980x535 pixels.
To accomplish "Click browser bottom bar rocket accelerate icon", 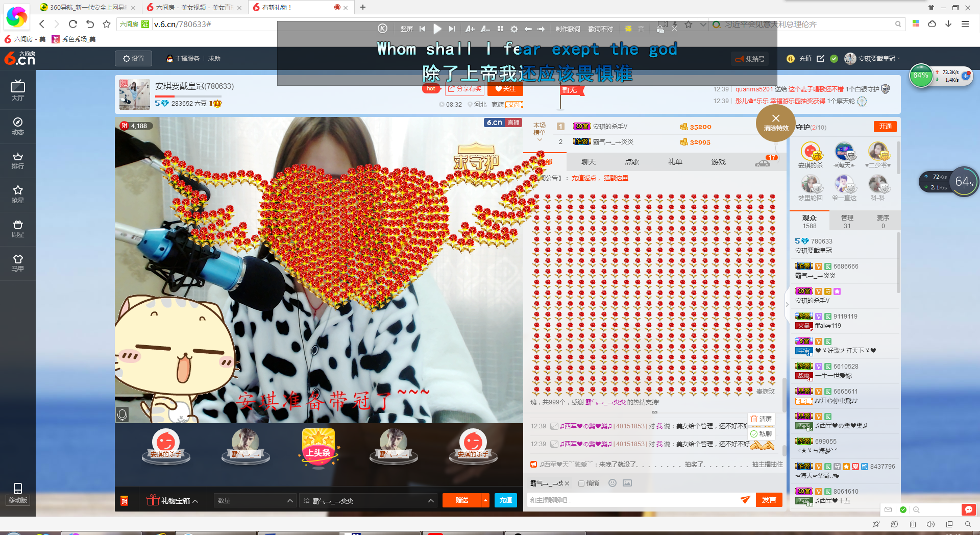I will (x=876, y=524).
